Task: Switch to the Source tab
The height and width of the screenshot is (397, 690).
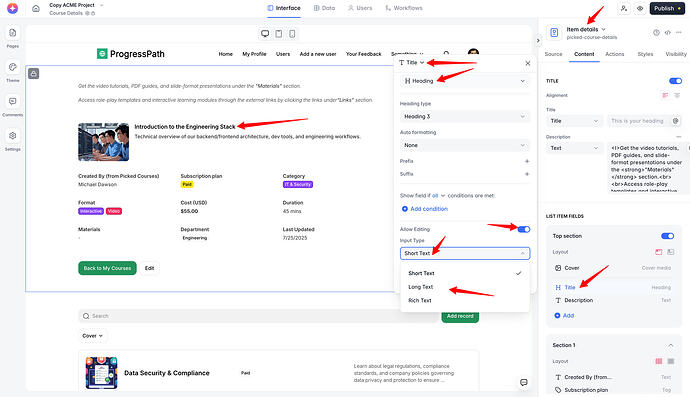Action: 553,54
